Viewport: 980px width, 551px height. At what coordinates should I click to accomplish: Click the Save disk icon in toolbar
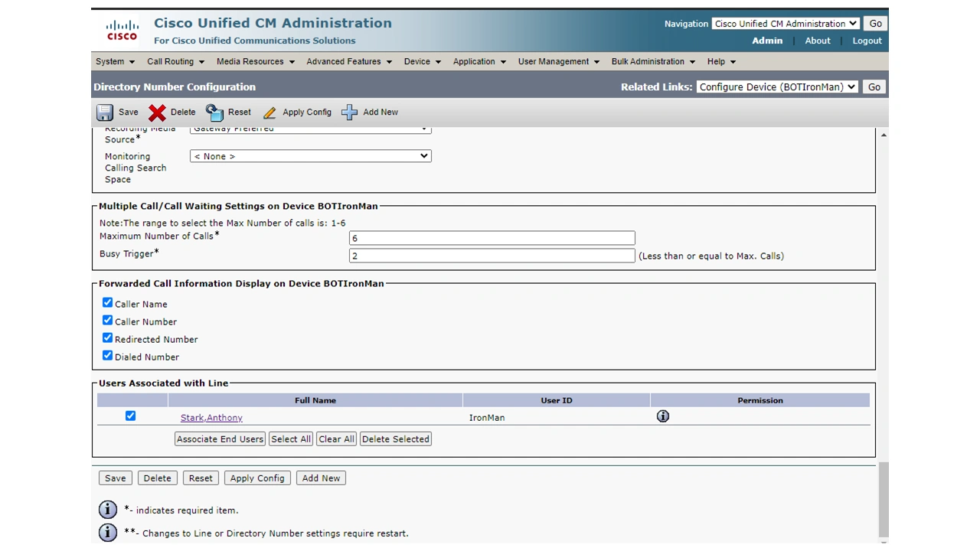(x=105, y=112)
